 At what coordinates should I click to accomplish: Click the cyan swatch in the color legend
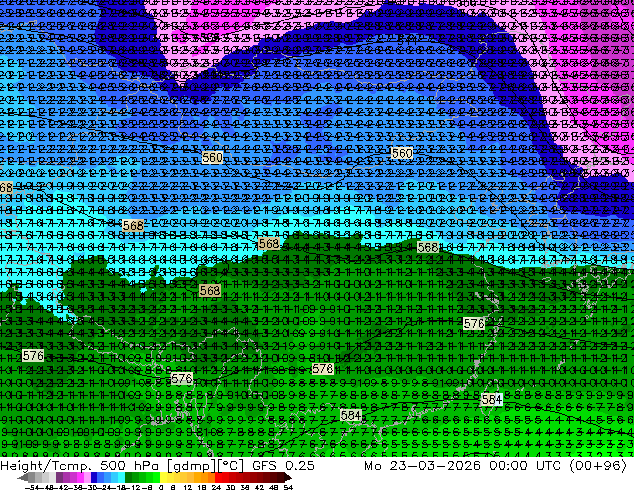click(x=121, y=477)
